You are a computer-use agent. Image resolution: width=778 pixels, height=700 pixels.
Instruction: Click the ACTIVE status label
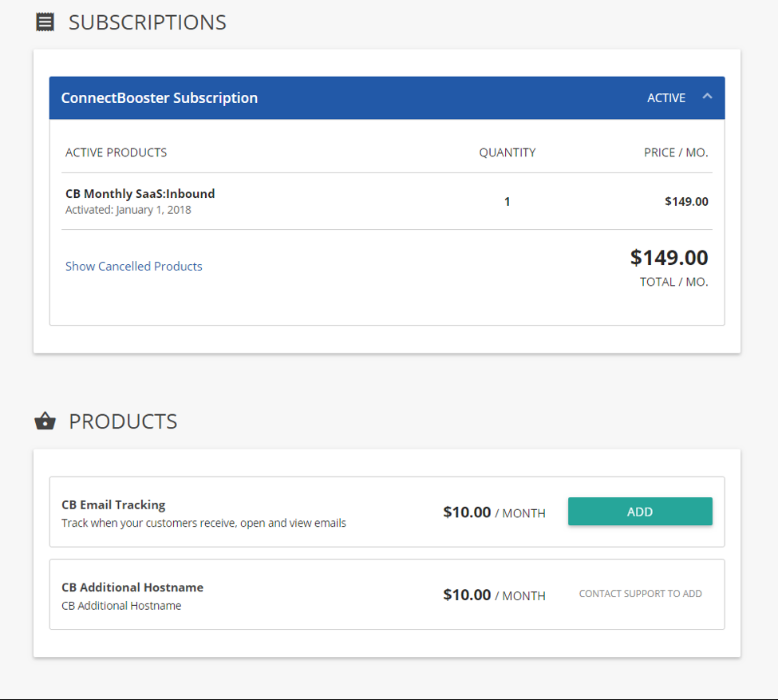click(666, 98)
